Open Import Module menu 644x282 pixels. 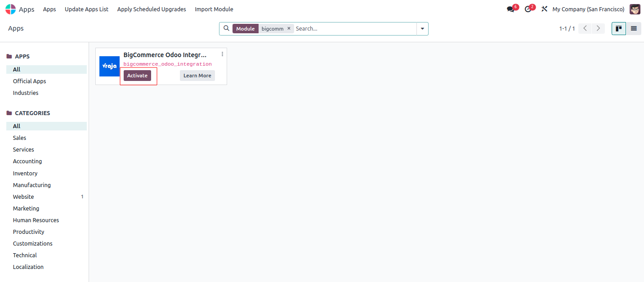tap(214, 9)
